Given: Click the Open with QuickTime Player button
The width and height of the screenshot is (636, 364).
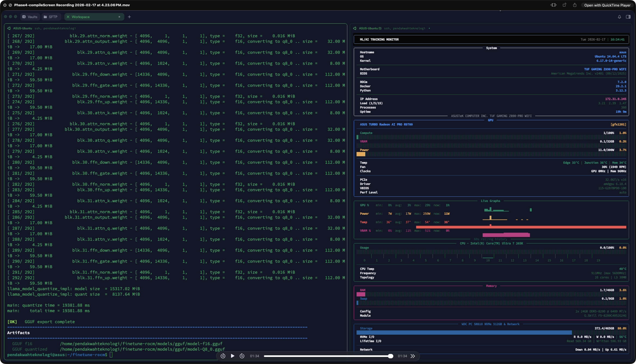Looking at the screenshot, I should pos(607,5).
